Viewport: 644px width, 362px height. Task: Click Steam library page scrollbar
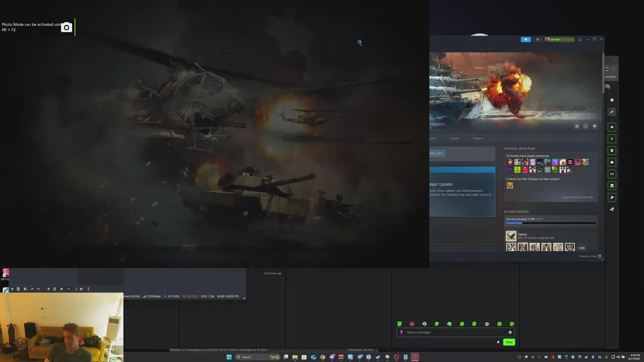coord(603,73)
